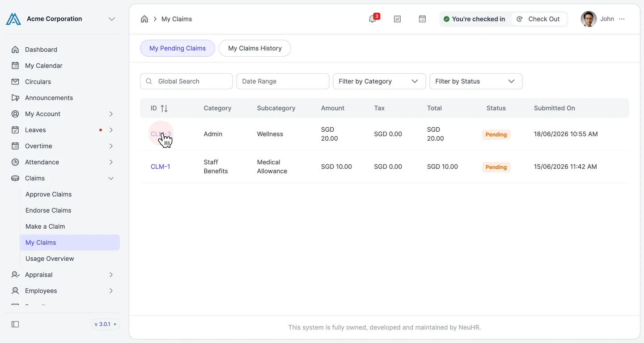Go to home via breadcrumb house icon
Screen dimensions: 644x343
[144, 19]
